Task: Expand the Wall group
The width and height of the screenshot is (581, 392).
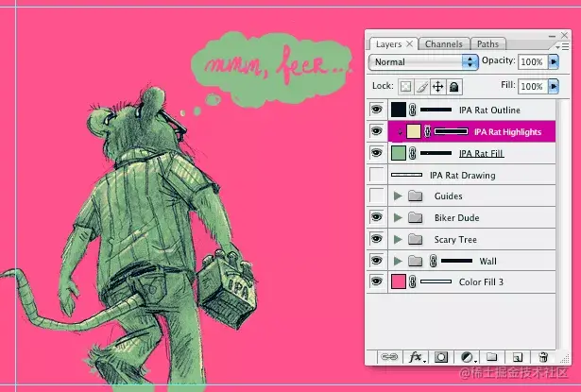Action: pyautogui.click(x=398, y=261)
